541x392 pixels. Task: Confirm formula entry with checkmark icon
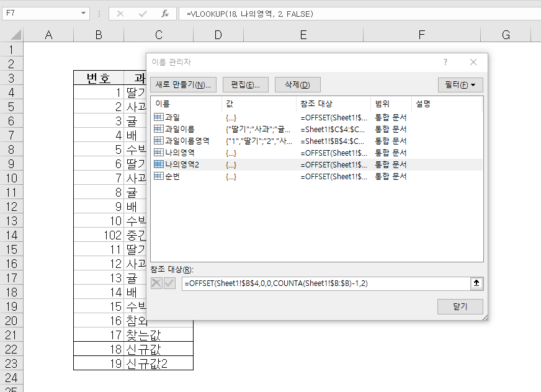143,14
